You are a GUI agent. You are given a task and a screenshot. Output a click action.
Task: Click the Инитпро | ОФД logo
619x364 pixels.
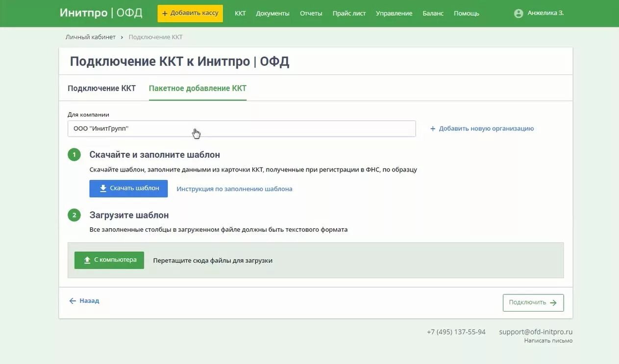(101, 13)
